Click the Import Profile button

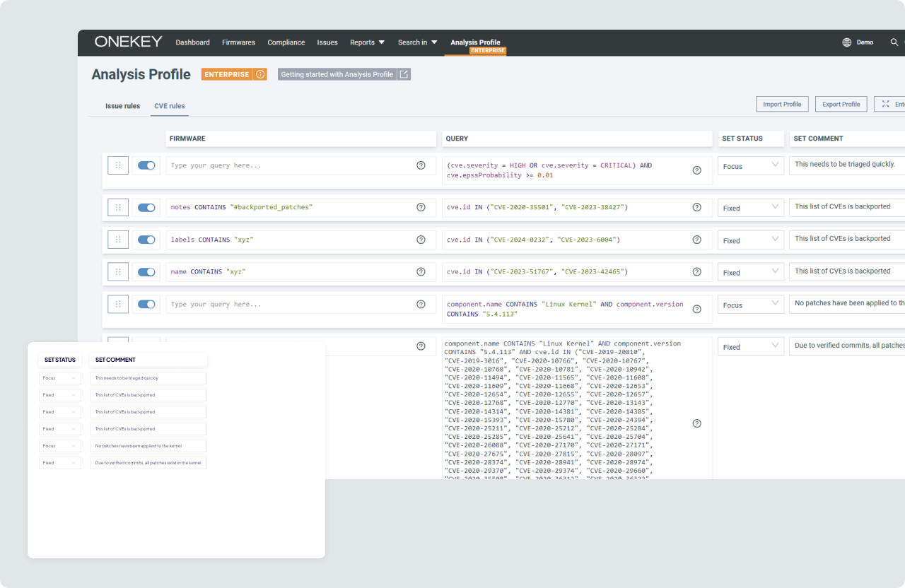(782, 104)
